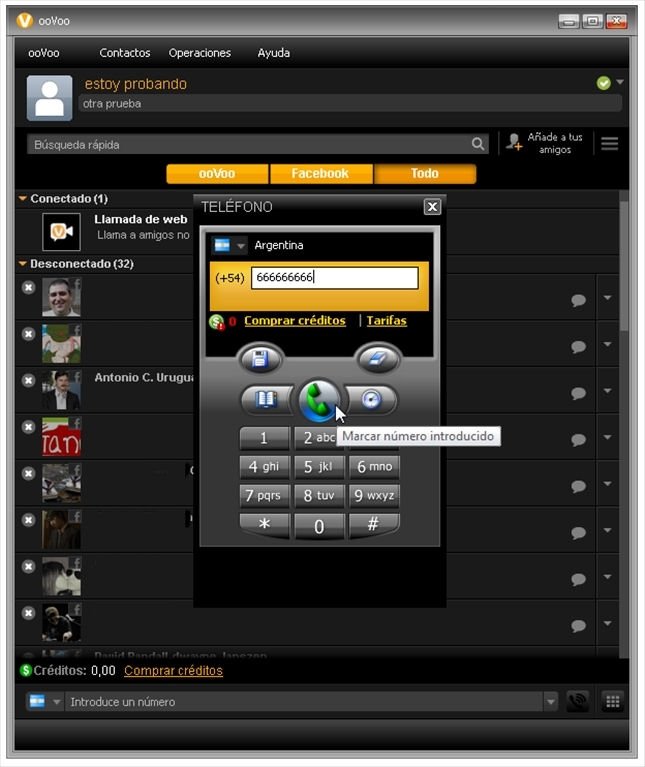Click Comprar créditos link in dialer
645x767 pixels.
[295, 321]
